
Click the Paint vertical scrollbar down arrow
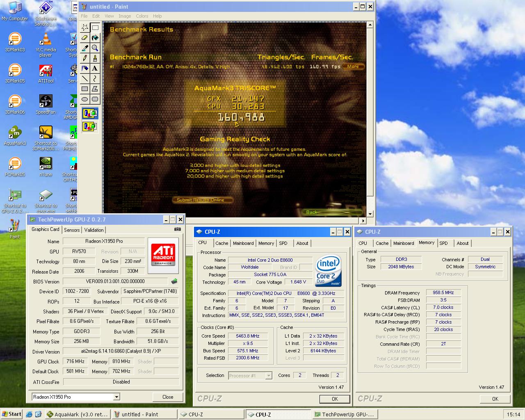[370, 214]
